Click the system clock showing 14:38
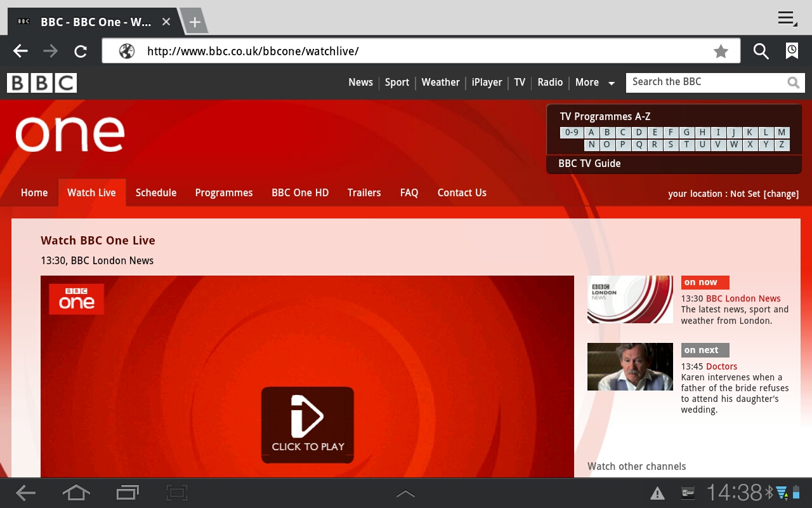This screenshot has height=508, width=812. click(x=734, y=493)
